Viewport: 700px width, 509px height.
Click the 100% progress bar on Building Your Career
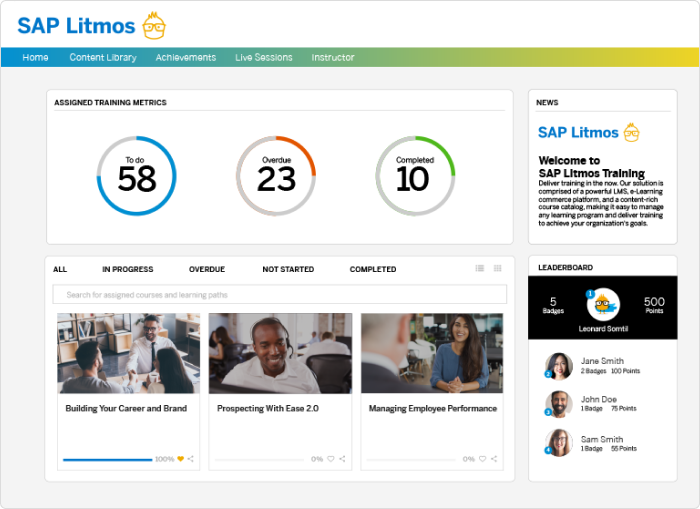coord(108,459)
